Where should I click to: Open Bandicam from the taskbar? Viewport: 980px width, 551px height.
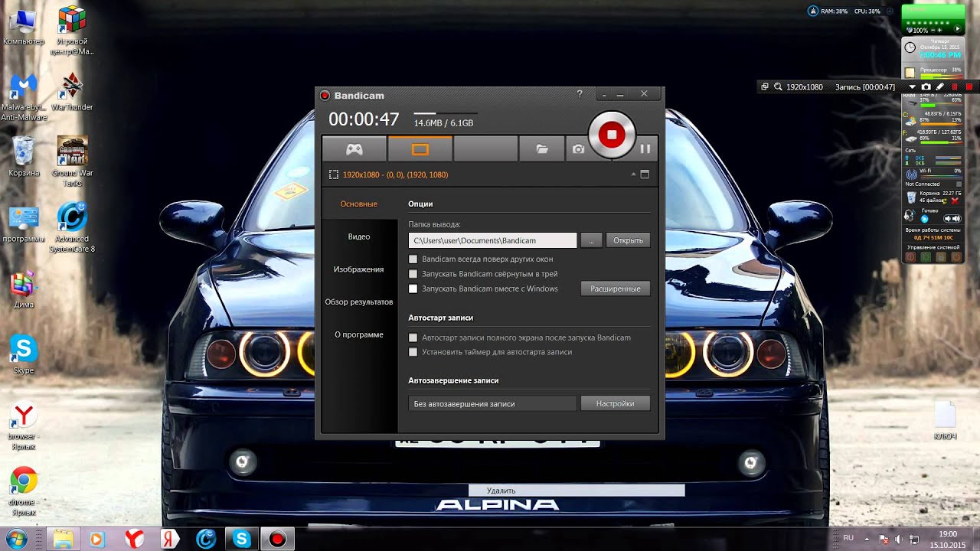tap(277, 539)
